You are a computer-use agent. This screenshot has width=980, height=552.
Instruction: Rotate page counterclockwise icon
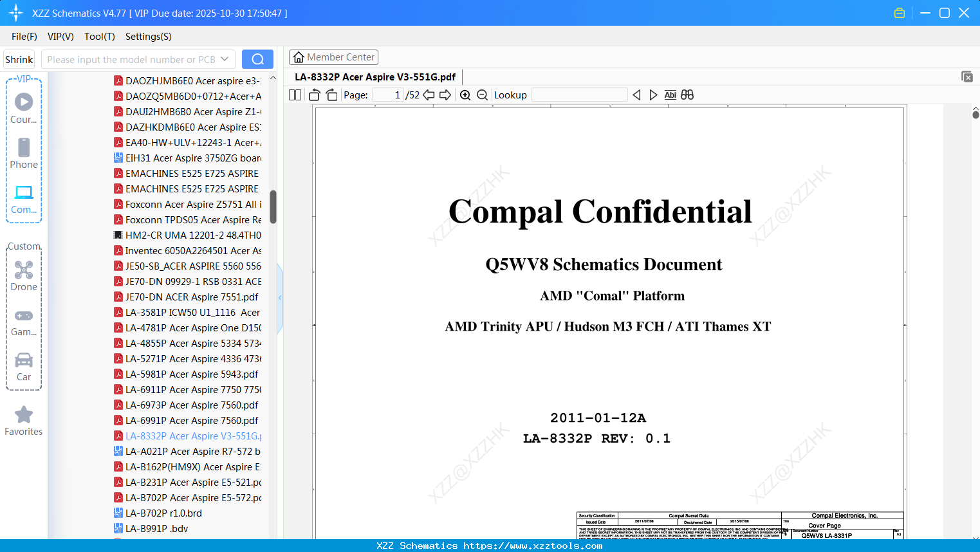[314, 95]
